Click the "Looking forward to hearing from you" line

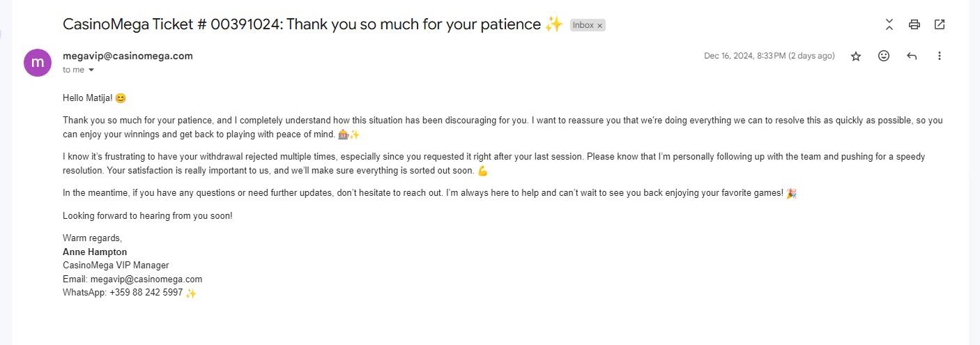(x=147, y=215)
